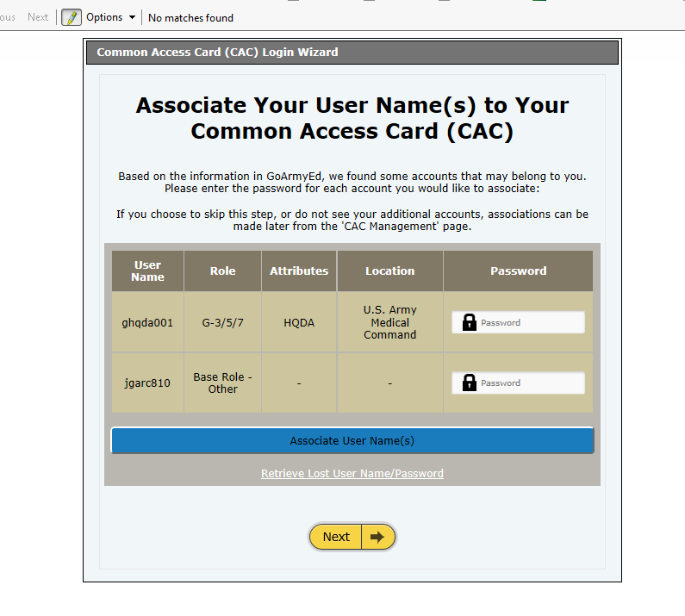The width and height of the screenshot is (685, 616).
Task: Click the Password column header
Action: pos(518,271)
